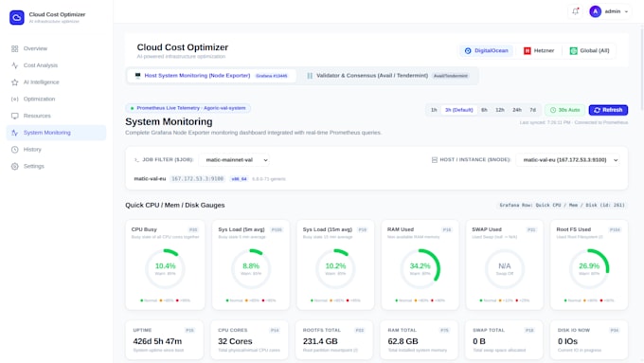Click the DISK IO NOW 0 IOs value
Image resolution: width=644 pixels, height=363 pixels.
click(567, 341)
